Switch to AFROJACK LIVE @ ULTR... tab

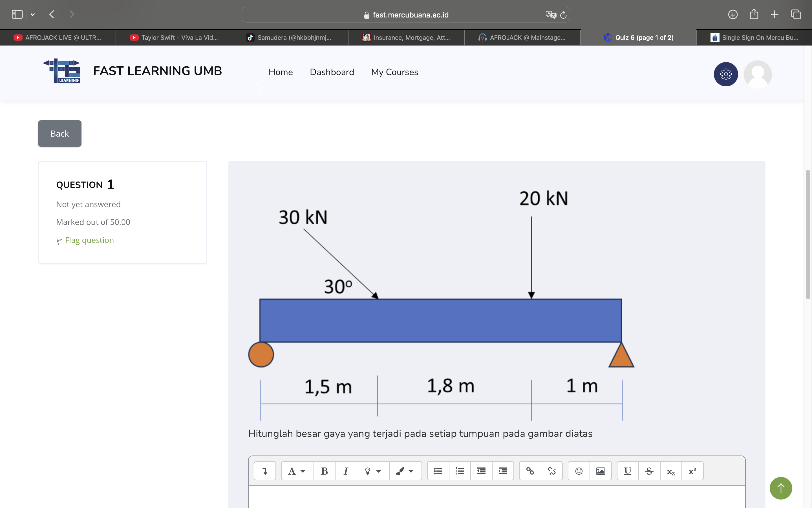point(58,38)
